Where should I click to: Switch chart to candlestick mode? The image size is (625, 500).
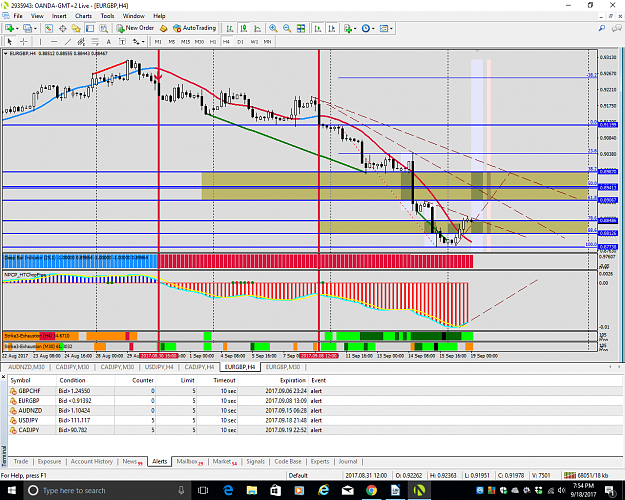[244, 28]
